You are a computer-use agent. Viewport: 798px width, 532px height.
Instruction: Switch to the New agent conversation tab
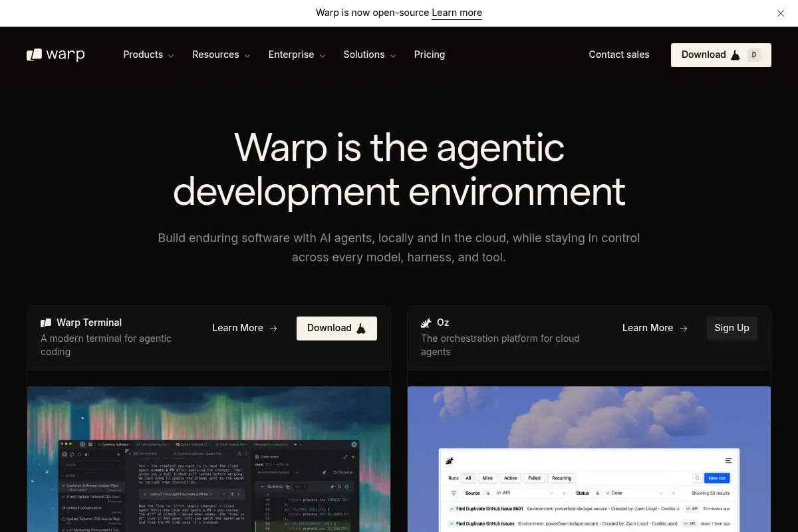coord(271,444)
